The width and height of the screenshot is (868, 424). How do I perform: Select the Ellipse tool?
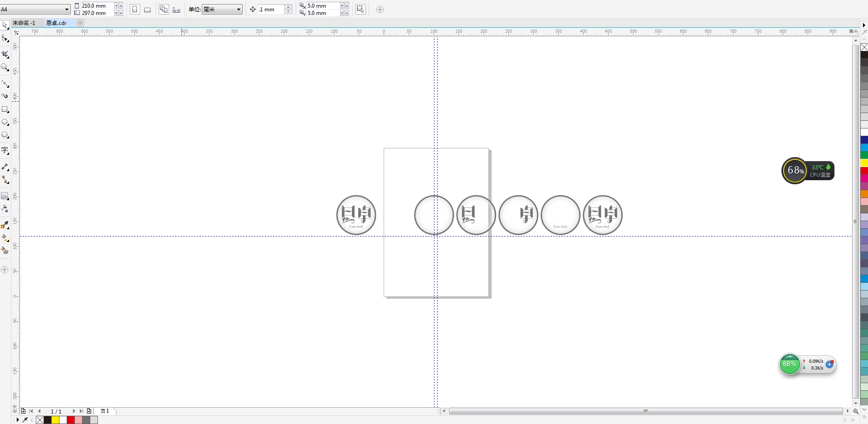pos(5,122)
